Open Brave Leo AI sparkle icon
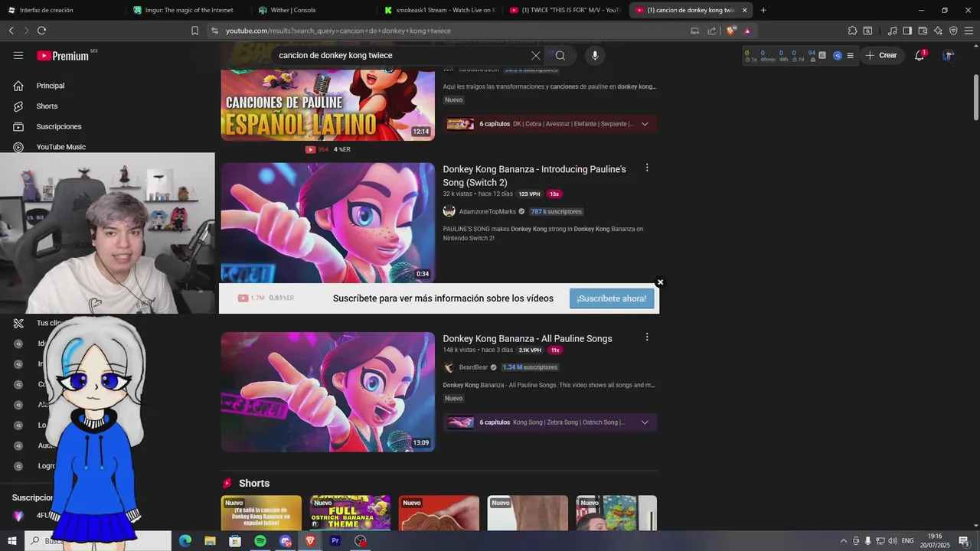980x551 pixels. tap(938, 31)
